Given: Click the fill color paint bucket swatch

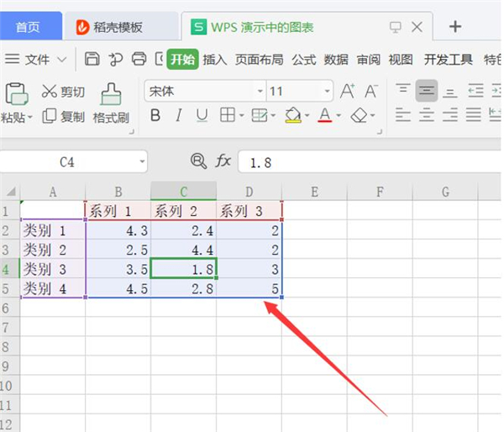Looking at the screenshot, I should [x=292, y=115].
